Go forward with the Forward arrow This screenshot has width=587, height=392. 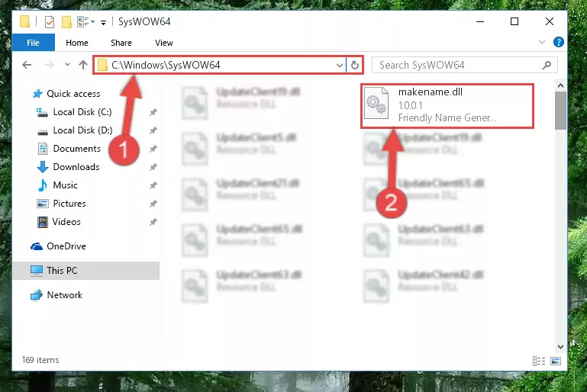click(49, 65)
